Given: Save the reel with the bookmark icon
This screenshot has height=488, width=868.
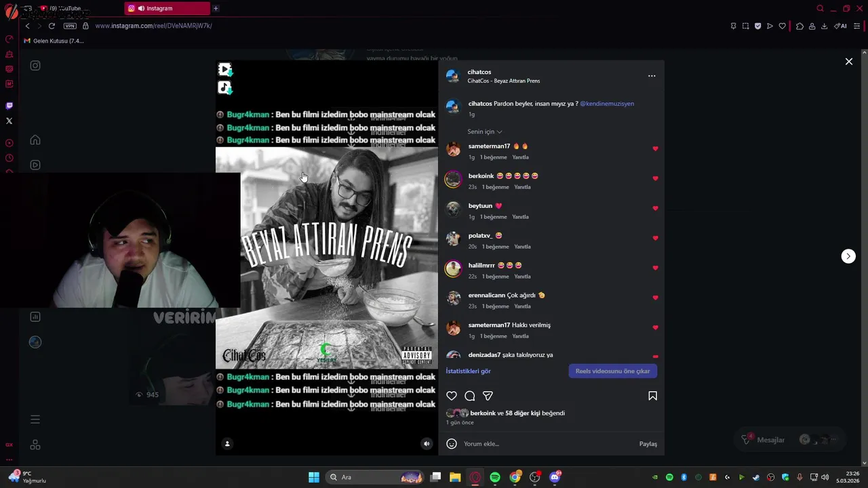Looking at the screenshot, I should tap(652, 396).
